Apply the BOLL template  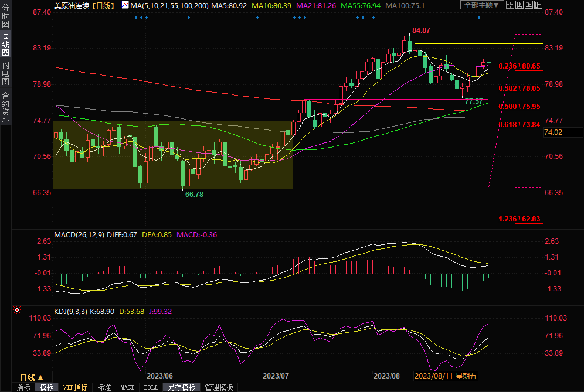coord(151,387)
